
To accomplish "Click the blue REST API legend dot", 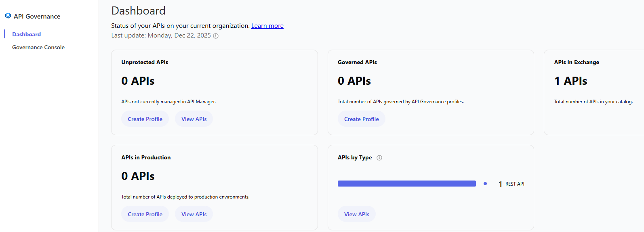I will (x=485, y=184).
